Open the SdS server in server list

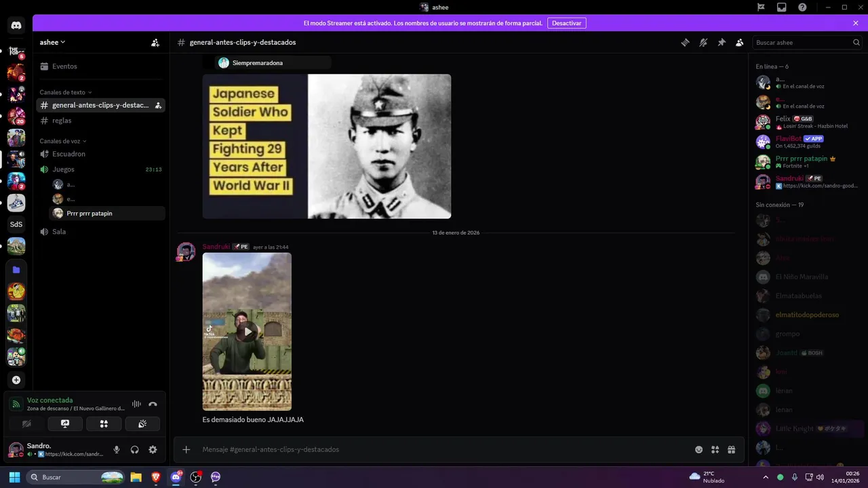pos(16,224)
